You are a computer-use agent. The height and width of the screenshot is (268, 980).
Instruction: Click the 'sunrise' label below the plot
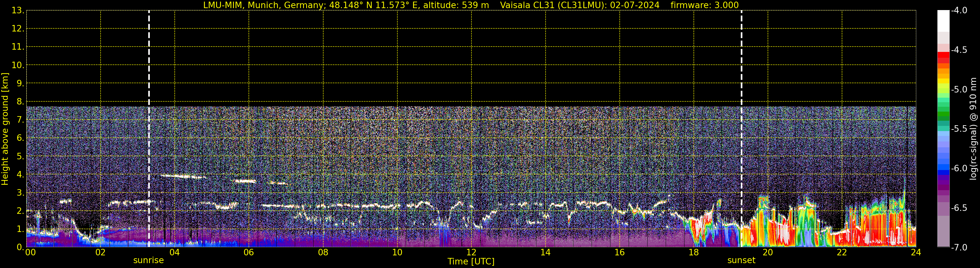(x=148, y=261)
